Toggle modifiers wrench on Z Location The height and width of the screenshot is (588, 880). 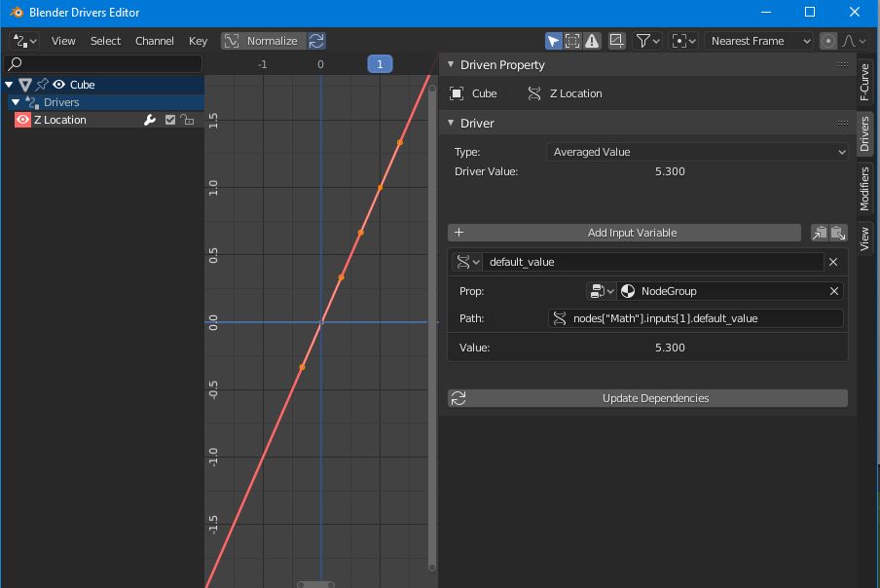pos(149,120)
